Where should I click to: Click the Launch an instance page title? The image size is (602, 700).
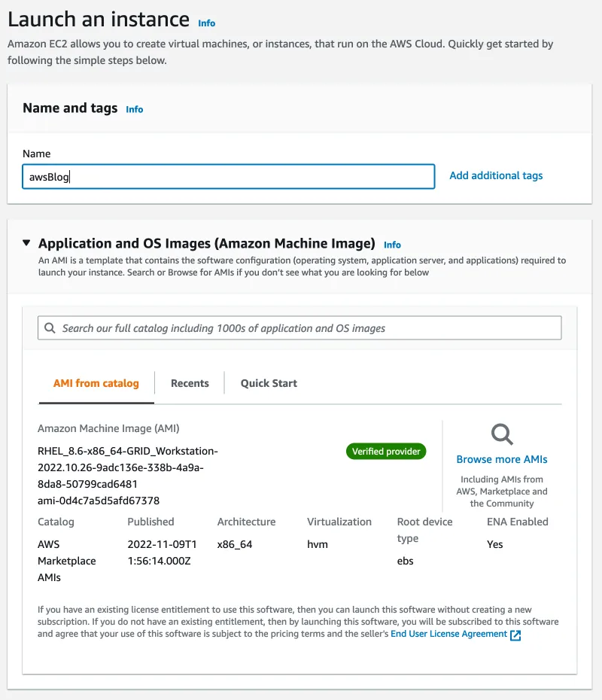(x=99, y=19)
